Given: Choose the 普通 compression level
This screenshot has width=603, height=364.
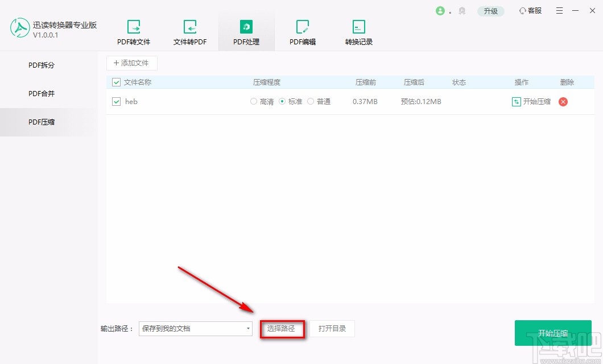Looking at the screenshot, I should (x=311, y=102).
